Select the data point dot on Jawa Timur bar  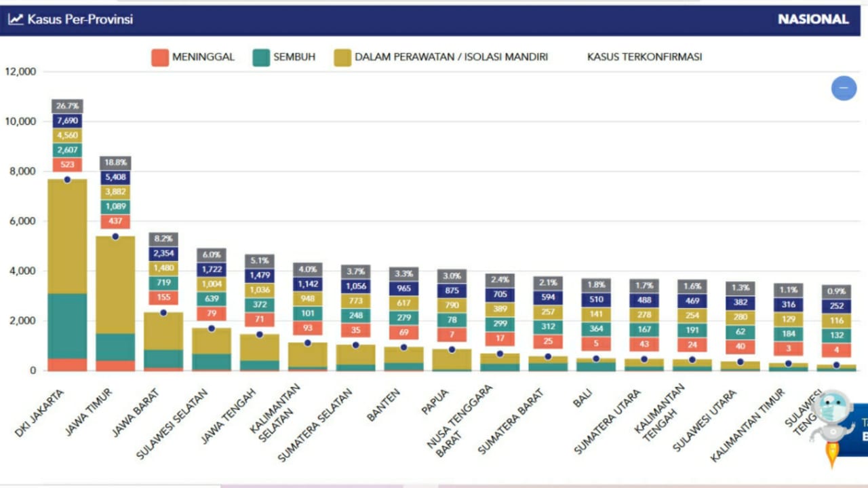coord(115,236)
